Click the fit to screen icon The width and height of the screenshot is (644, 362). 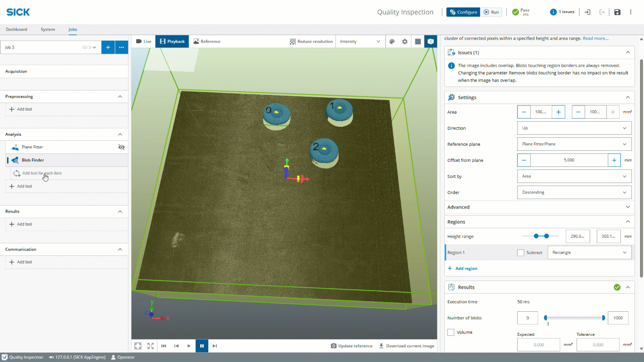pos(137,346)
